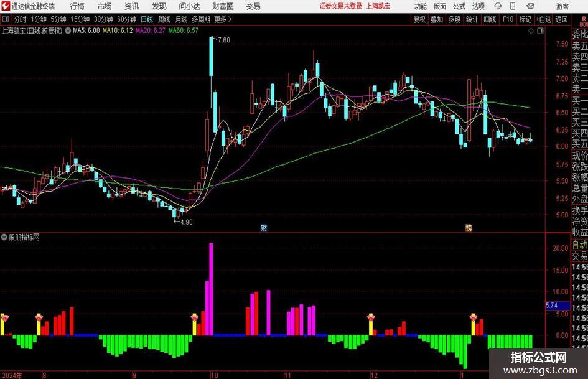Viewport: 588px width, 379px height.
Task: Open the mail envelope icon
Action: coord(530,6)
